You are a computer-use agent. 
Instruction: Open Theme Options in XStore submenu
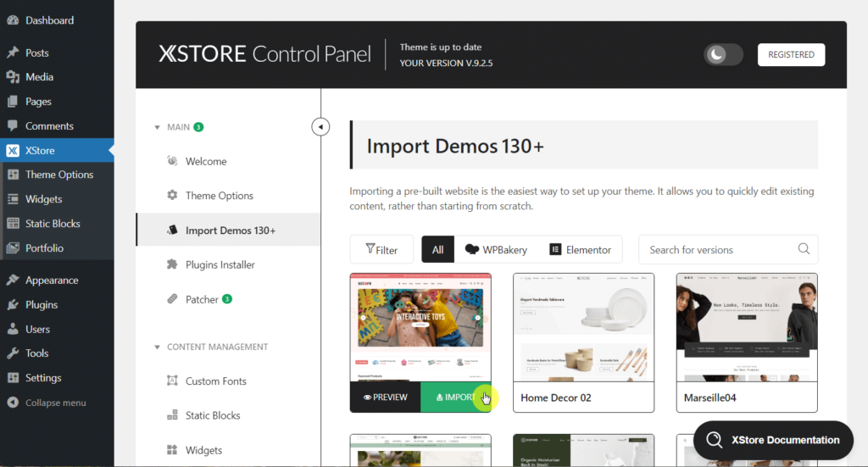[59, 175]
